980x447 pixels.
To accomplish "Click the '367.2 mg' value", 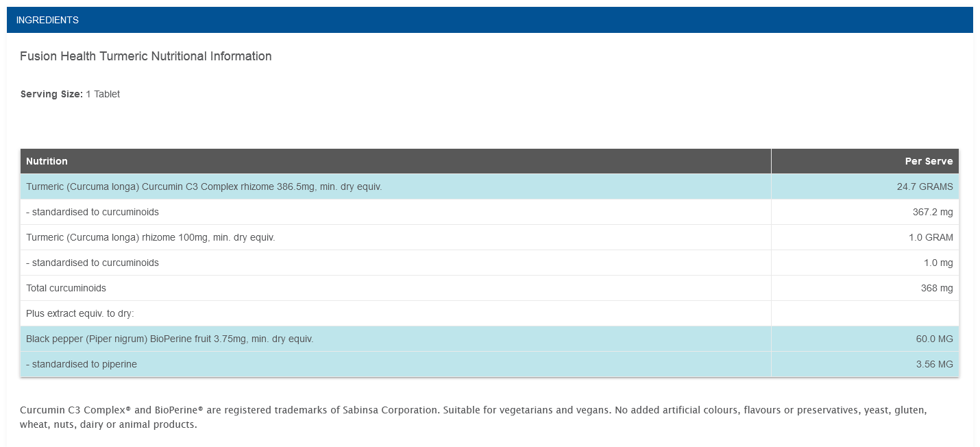I will (x=933, y=212).
